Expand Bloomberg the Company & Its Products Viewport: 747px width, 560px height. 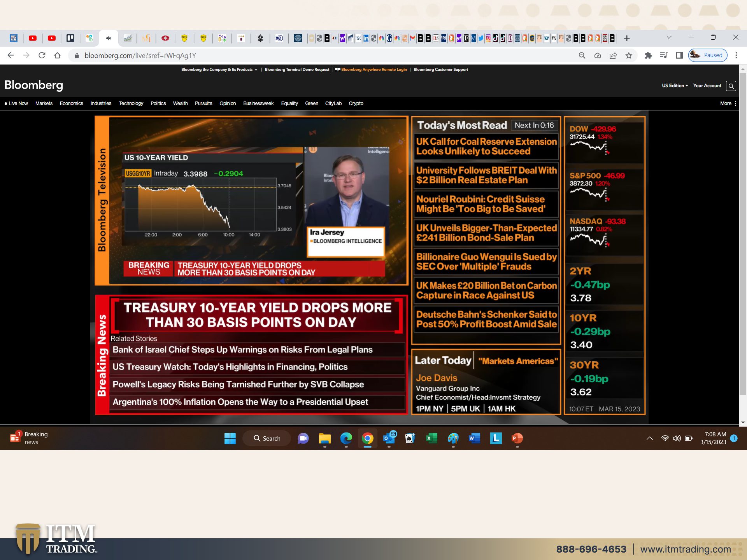pyautogui.click(x=219, y=70)
